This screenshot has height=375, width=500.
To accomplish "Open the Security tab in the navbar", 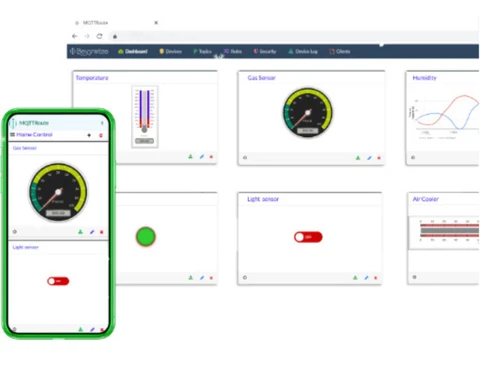I will click(x=265, y=51).
